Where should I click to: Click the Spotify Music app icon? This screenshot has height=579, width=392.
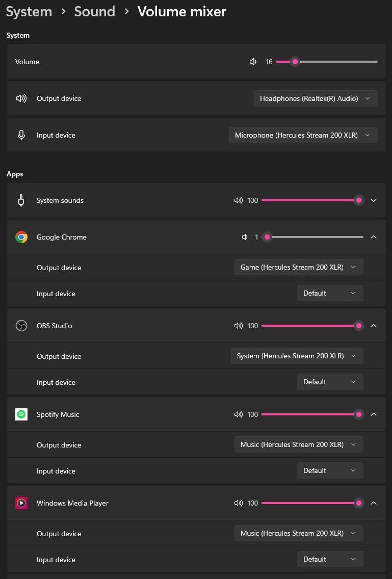pos(21,414)
